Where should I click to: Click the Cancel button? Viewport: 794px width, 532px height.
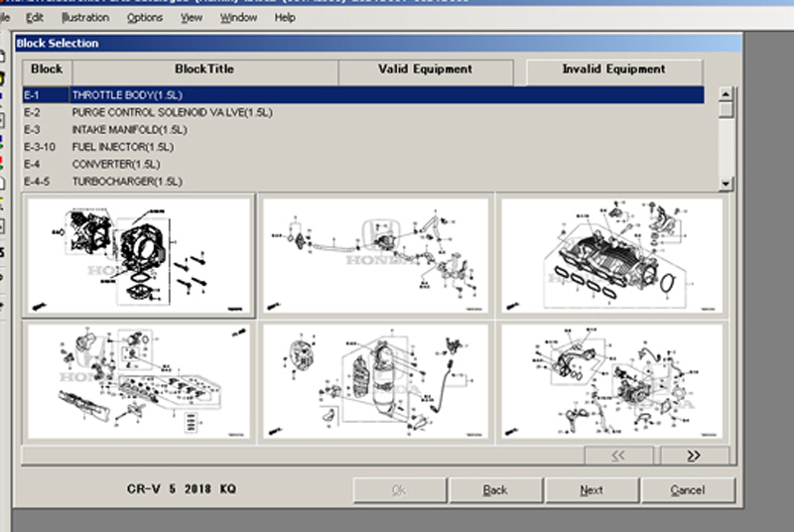point(688,490)
